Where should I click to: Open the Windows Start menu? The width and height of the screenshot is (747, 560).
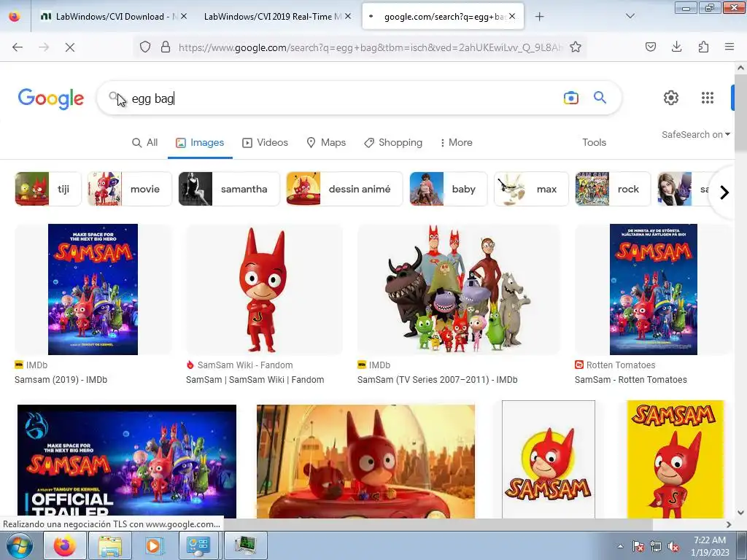click(20, 545)
